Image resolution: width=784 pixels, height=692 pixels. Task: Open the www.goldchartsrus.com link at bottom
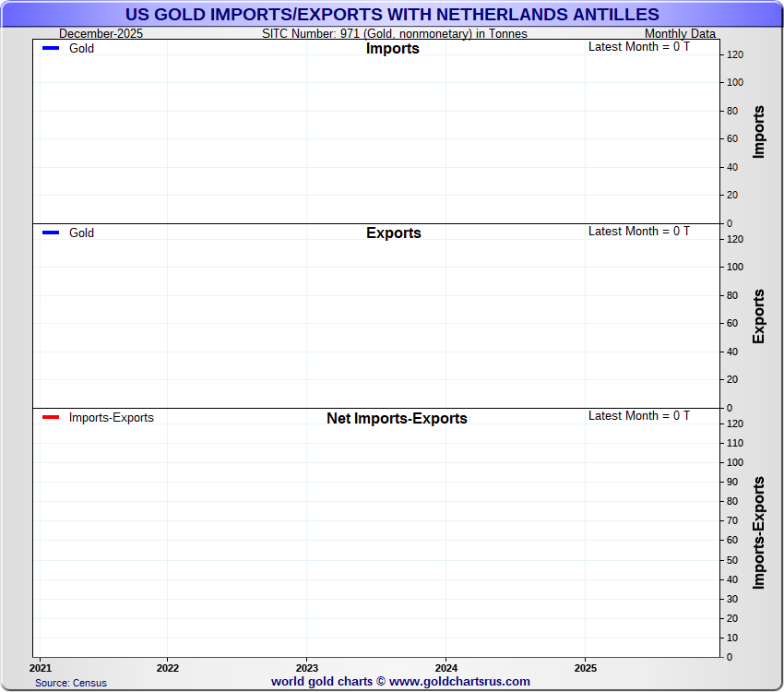(459, 682)
